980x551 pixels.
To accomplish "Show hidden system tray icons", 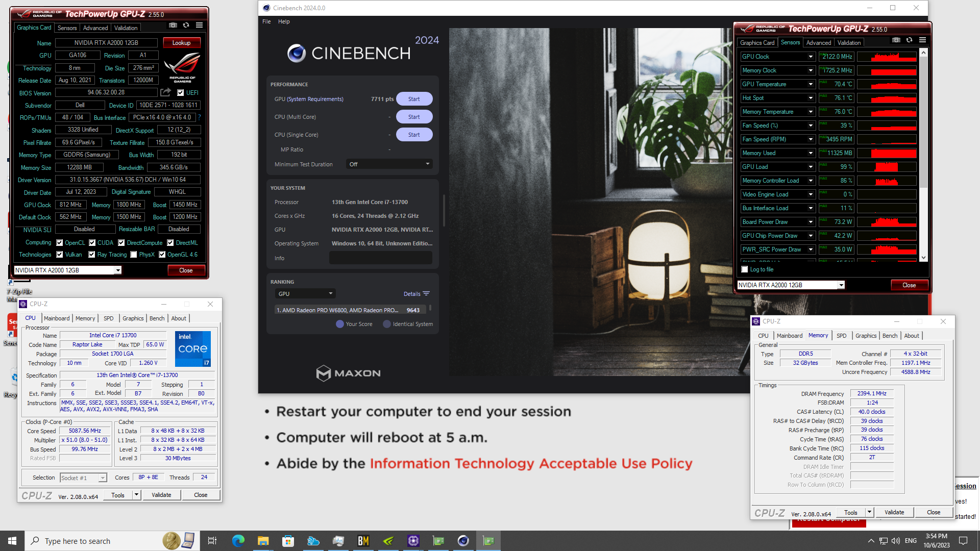I will pos(871,541).
